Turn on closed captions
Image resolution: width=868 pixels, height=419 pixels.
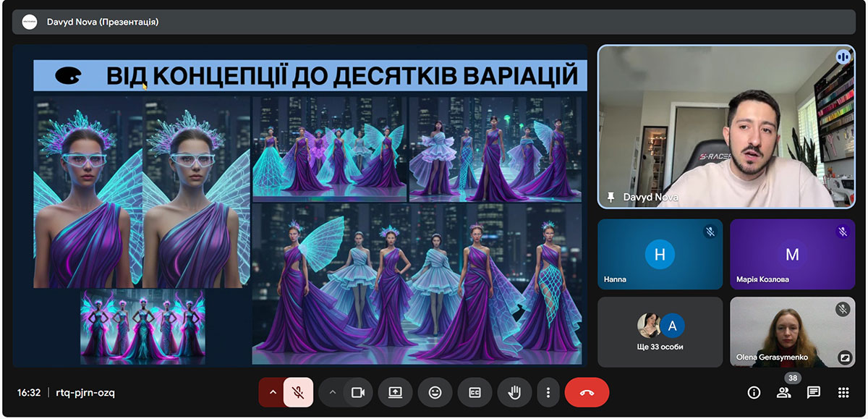[x=475, y=392]
